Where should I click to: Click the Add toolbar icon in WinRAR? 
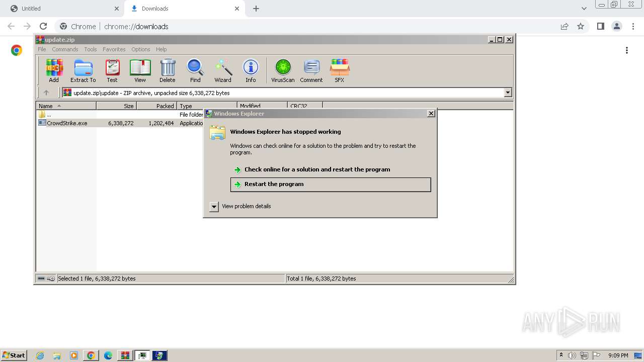coord(54,70)
